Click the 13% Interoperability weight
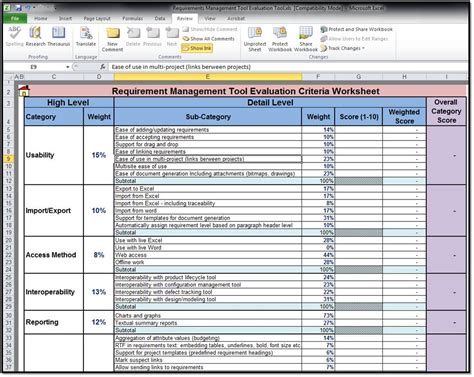The height and width of the screenshot is (377, 474). pyautogui.click(x=99, y=292)
